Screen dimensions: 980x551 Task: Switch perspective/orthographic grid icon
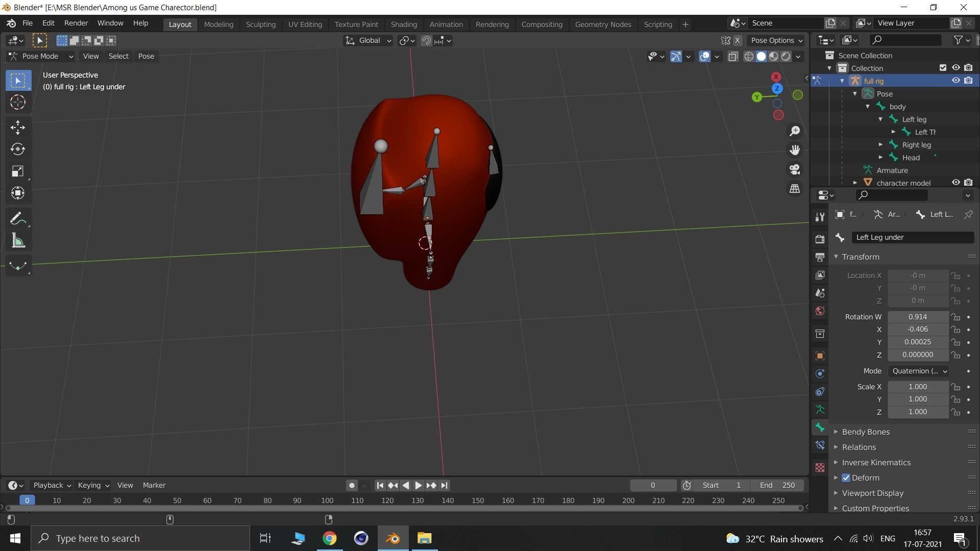tap(795, 189)
